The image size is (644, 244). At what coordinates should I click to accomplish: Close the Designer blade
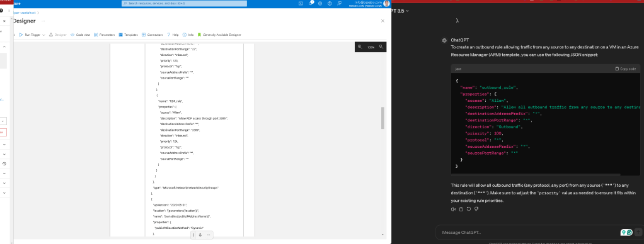pyautogui.click(x=382, y=21)
